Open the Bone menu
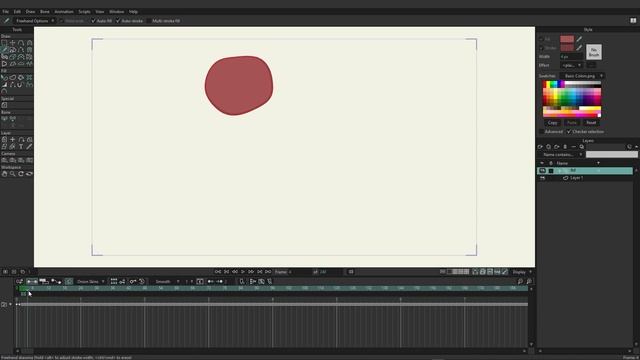The height and width of the screenshot is (360, 640). pos(44,11)
